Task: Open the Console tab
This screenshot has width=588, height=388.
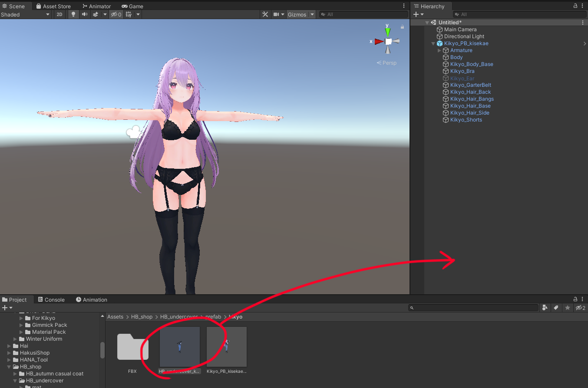Action: [x=51, y=299]
